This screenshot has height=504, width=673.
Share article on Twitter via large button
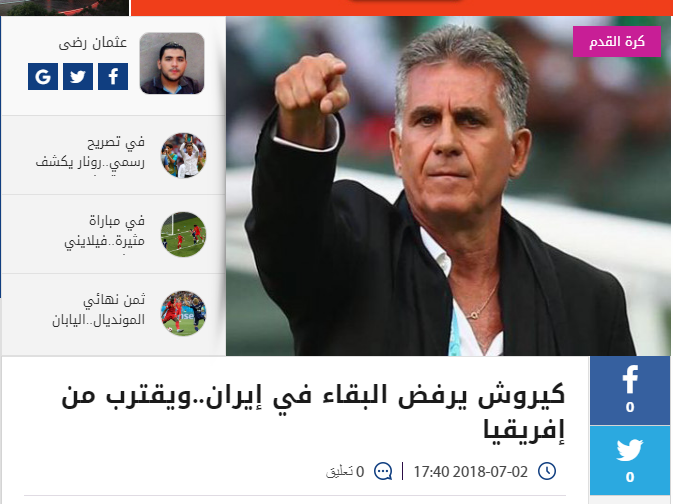(630, 461)
